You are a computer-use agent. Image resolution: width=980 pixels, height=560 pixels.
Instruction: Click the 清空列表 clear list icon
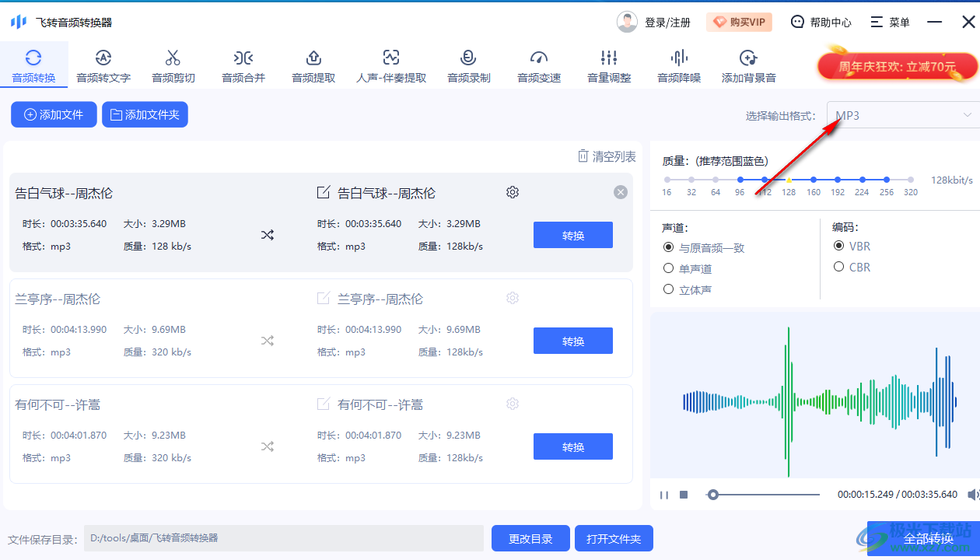[x=583, y=156]
